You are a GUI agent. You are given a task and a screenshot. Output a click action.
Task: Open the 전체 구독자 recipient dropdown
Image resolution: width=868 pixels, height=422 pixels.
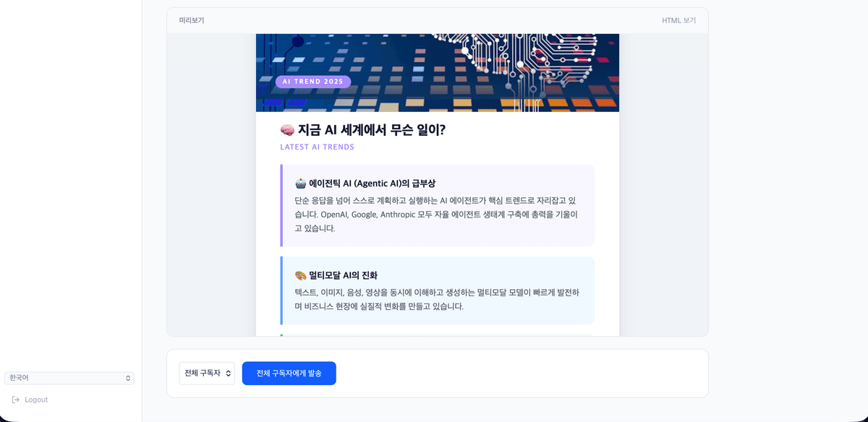pyautogui.click(x=207, y=374)
